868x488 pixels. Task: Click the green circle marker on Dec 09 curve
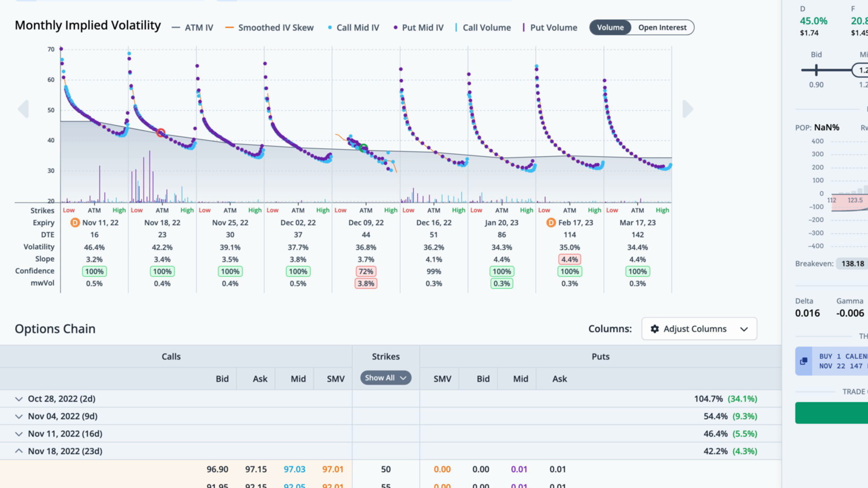click(x=364, y=148)
